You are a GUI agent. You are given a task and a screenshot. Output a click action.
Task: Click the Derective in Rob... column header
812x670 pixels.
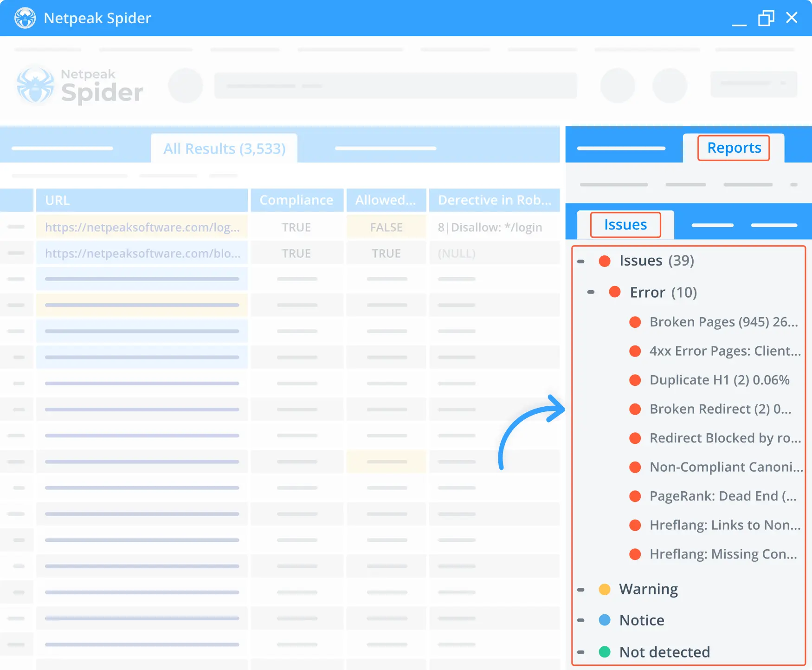494,200
